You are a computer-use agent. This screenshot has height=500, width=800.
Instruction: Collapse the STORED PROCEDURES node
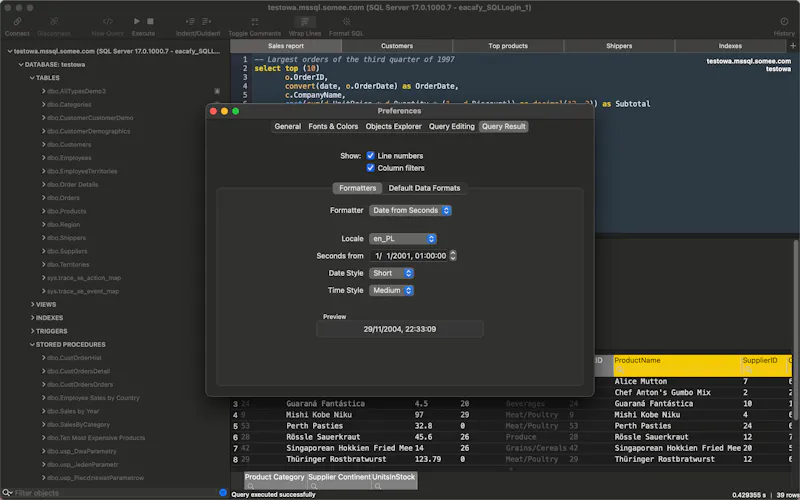[x=32, y=344]
